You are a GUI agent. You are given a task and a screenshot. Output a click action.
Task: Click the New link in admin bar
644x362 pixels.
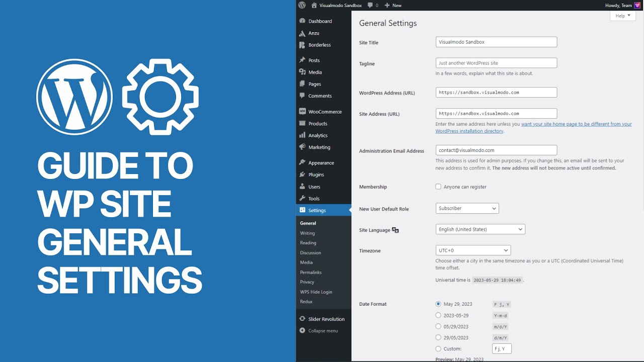coord(397,5)
